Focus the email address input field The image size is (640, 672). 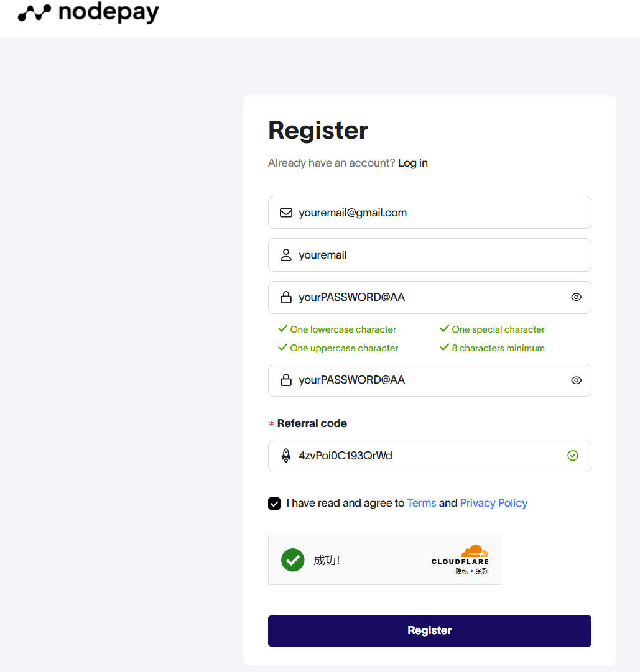[435, 213]
